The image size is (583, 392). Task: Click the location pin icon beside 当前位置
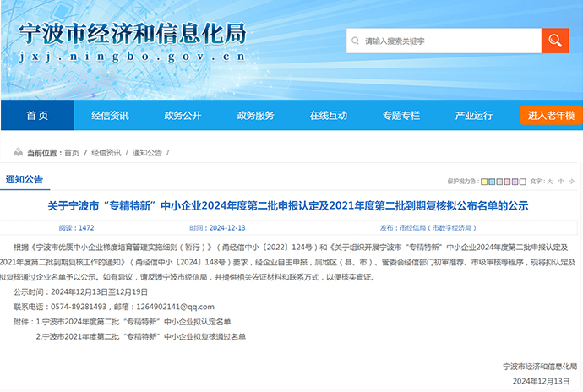click(17, 153)
